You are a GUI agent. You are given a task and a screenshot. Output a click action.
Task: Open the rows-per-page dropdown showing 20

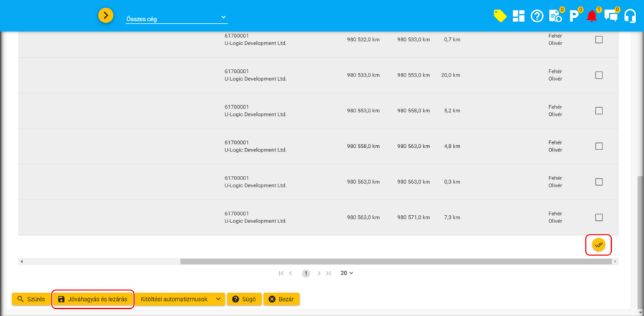point(346,273)
